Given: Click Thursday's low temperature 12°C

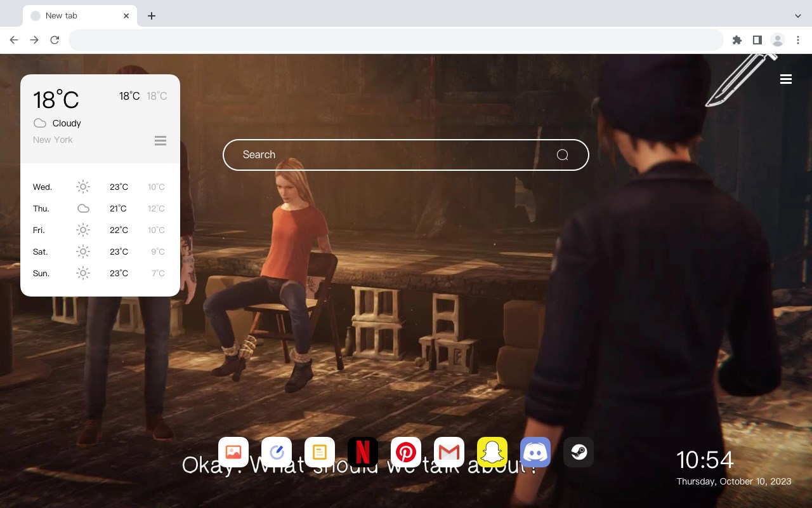Looking at the screenshot, I should pos(156,208).
